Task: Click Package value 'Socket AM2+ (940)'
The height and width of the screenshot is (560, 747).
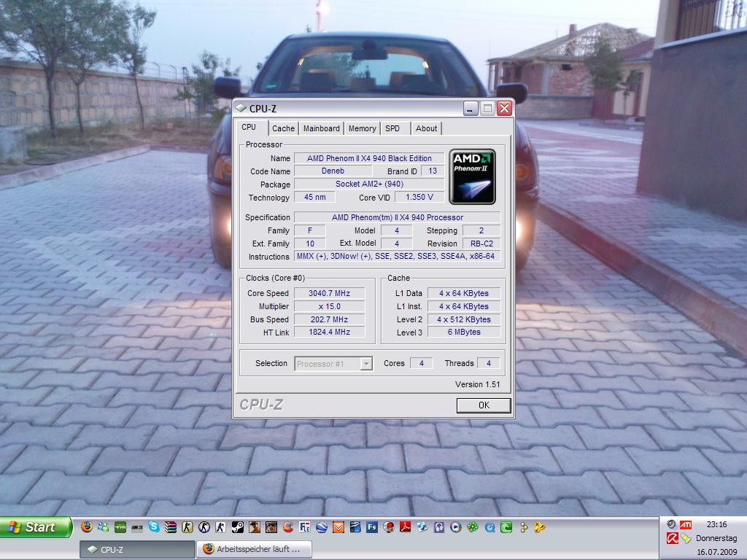Action: (x=369, y=184)
